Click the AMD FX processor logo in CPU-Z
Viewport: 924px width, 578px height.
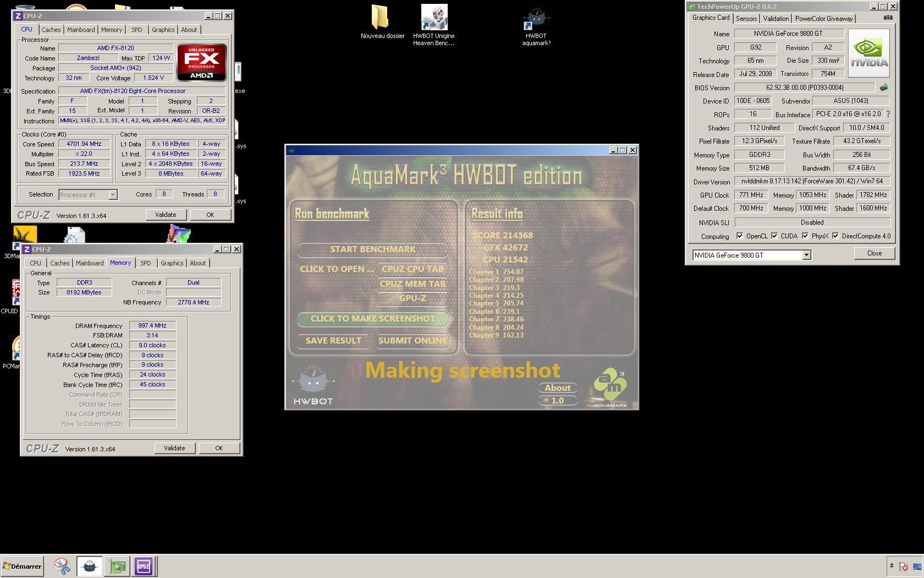click(x=202, y=63)
